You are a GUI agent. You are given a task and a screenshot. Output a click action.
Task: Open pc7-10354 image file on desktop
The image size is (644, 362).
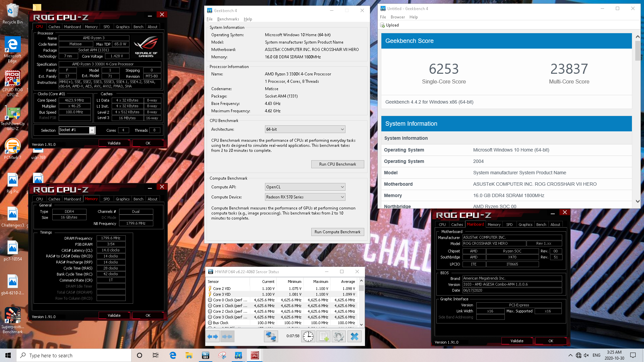(12, 251)
